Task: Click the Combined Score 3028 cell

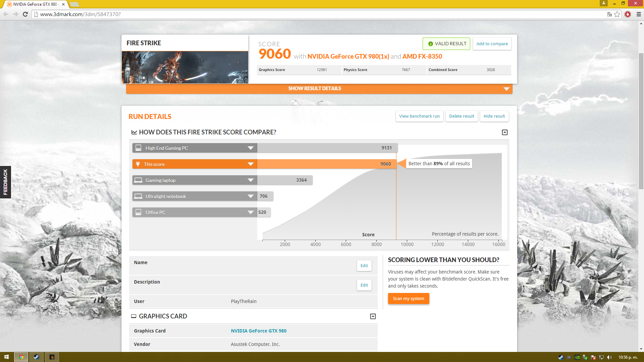Action: click(469, 70)
